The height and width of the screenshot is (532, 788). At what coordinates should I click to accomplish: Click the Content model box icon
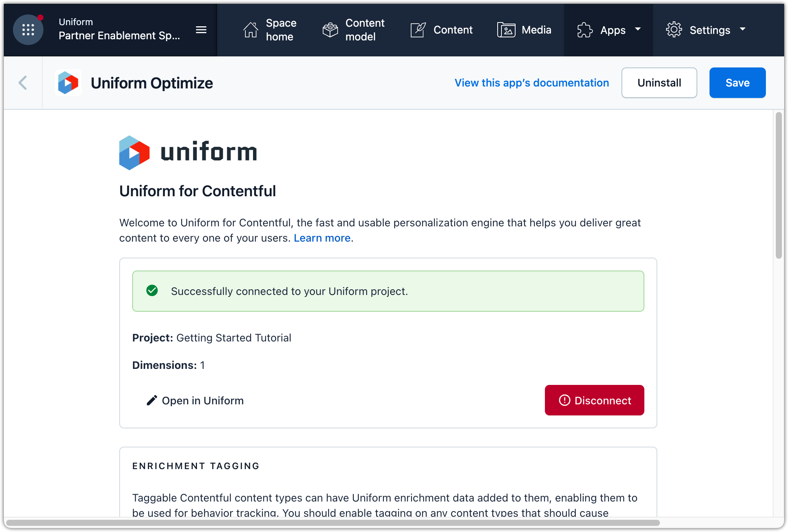pos(330,30)
